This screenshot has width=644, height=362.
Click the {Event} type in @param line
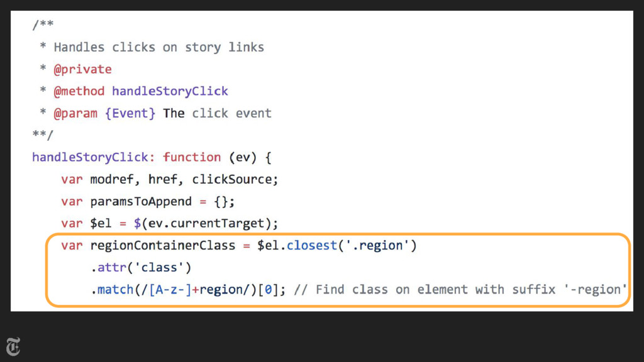coord(130,113)
